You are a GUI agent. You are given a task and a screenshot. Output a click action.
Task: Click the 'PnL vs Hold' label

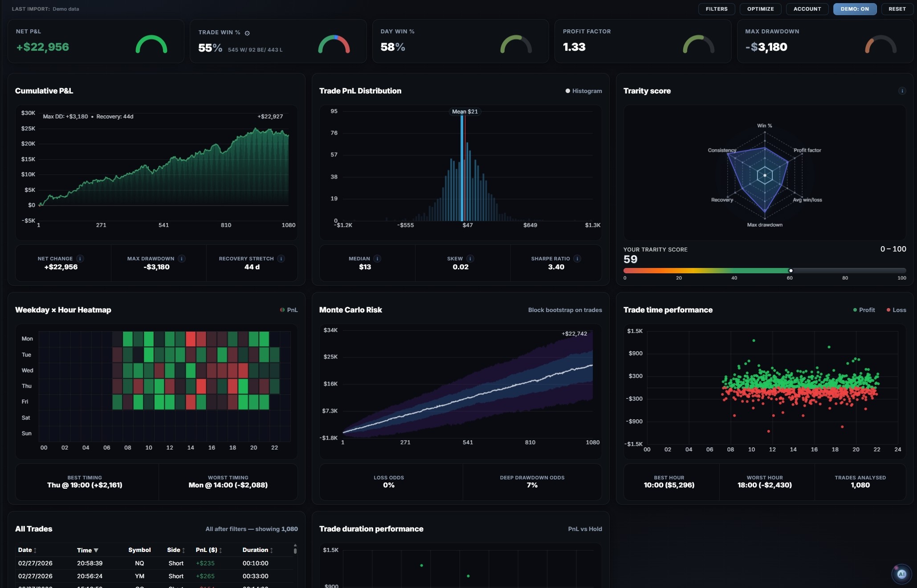pyautogui.click(x=585, y=529)
